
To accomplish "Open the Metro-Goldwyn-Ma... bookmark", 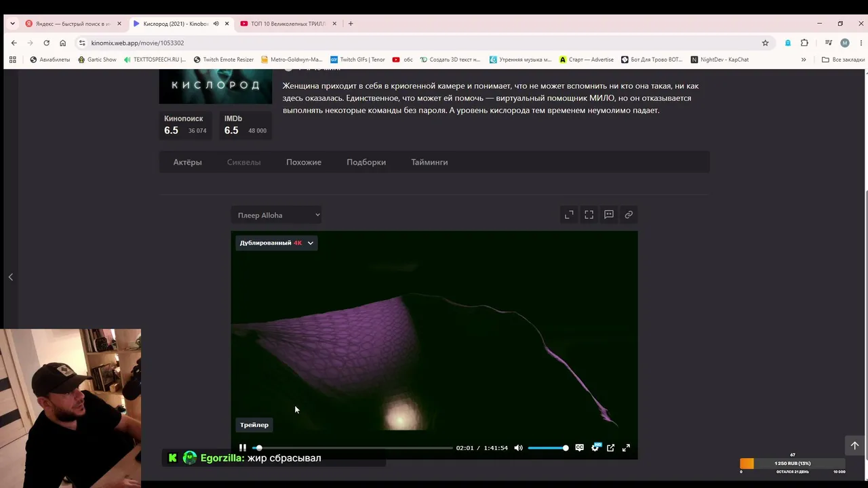I will pyautogui.click(x=292, y=60).
